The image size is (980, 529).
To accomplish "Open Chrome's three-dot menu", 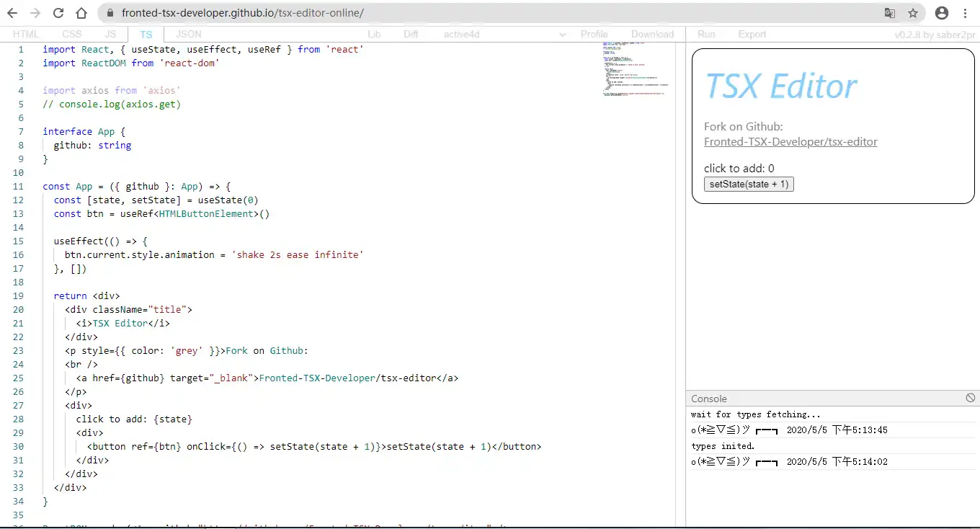I will pos(966,13).
